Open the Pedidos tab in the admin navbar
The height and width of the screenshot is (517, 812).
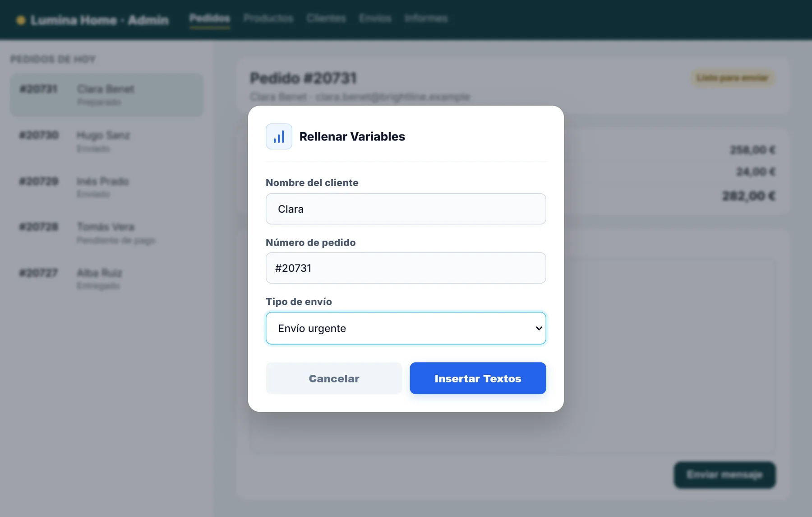[209, 19]
